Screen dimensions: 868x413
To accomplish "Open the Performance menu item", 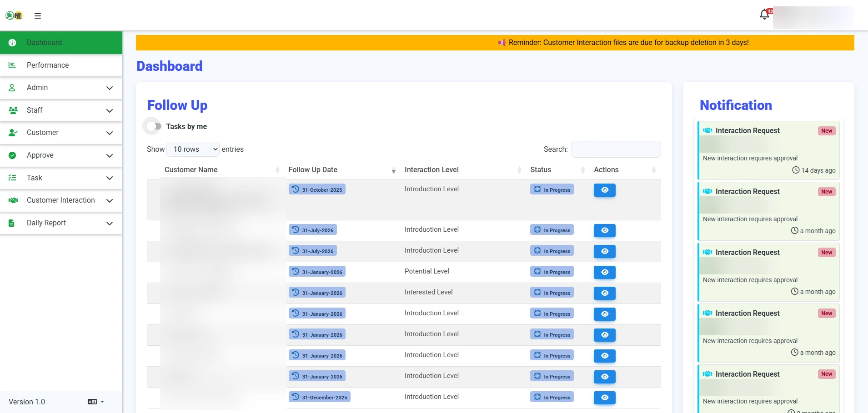I will click(x=61, y=65).
